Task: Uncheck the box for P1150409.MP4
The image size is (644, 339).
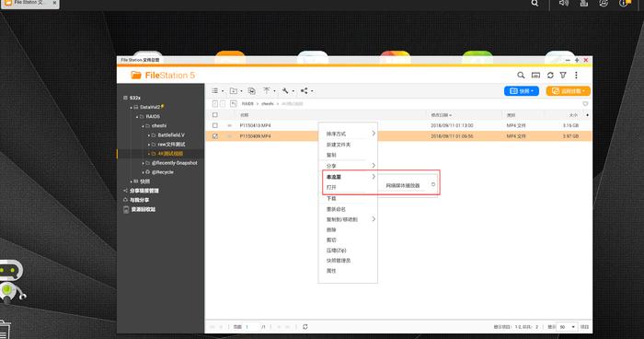Action: 214,136
